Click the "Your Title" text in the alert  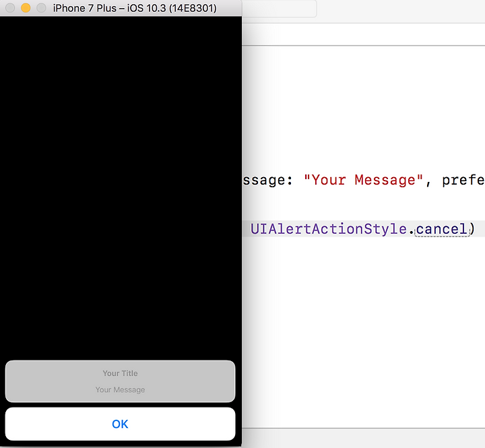click(120, 373)
